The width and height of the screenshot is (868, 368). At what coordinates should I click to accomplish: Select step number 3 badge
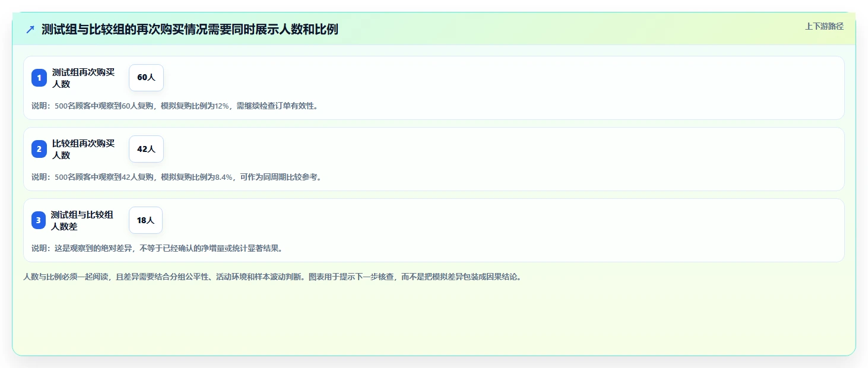39,220
